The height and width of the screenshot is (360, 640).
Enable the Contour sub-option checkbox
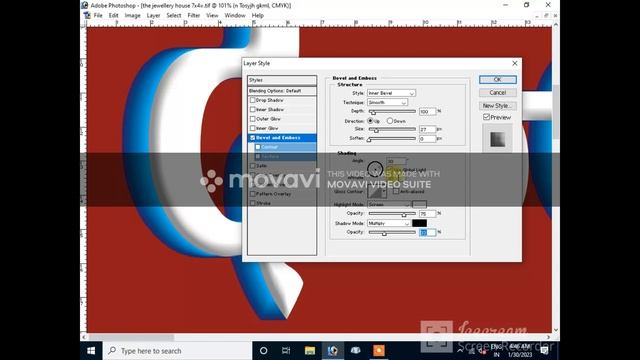tap(258, 147)
